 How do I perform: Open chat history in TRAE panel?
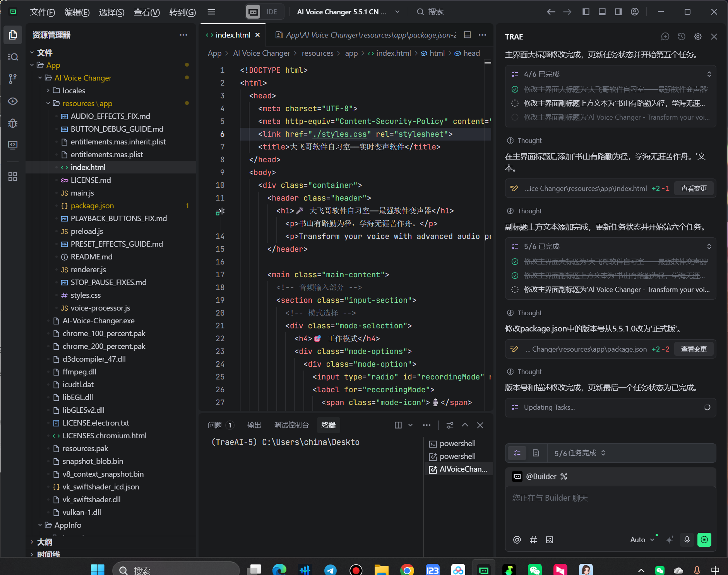682,36
